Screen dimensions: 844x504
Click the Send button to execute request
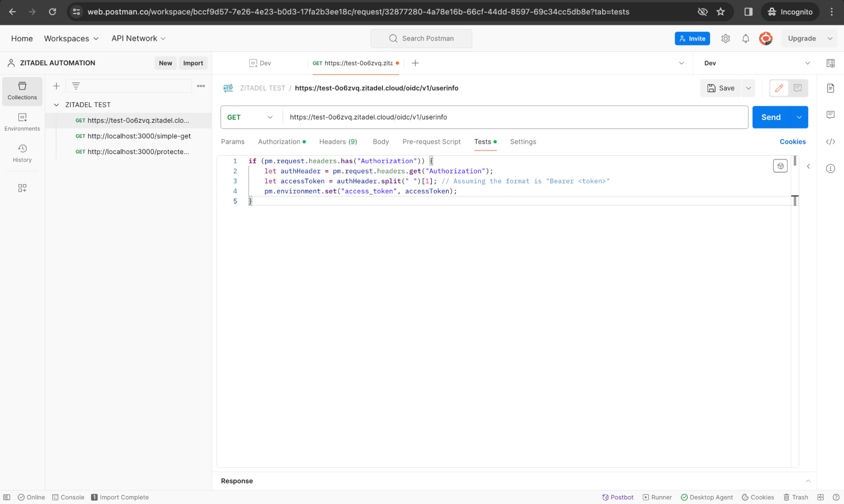click(x=771, y=117)
